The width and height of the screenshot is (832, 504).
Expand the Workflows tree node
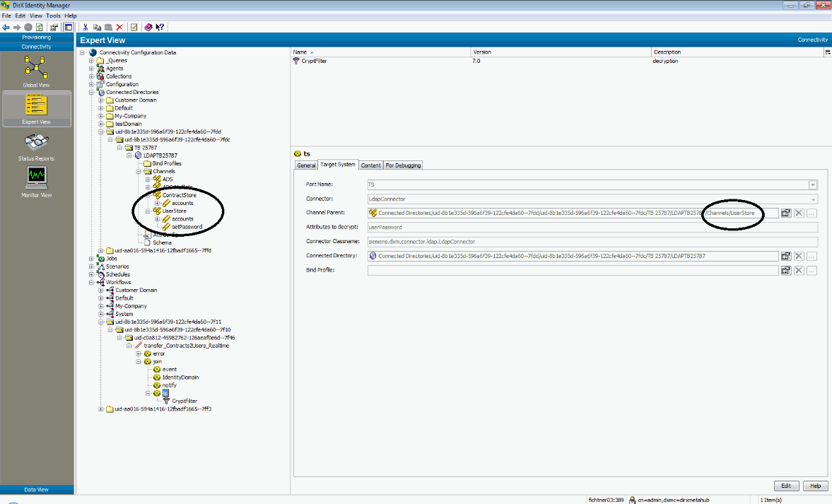(92, 281)
